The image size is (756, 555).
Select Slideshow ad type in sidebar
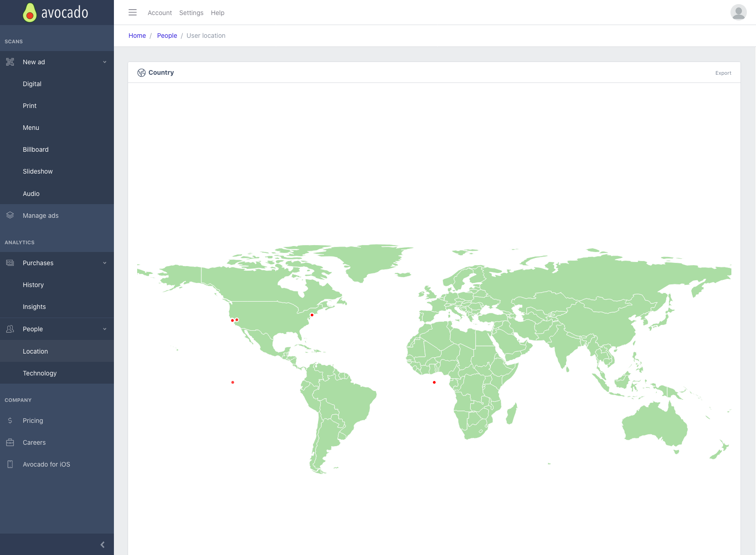pyautogui.click(x=57, y=171)
